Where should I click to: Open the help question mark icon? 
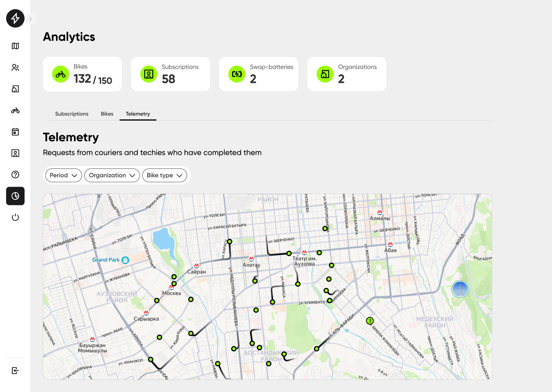[x=15, y=174]
